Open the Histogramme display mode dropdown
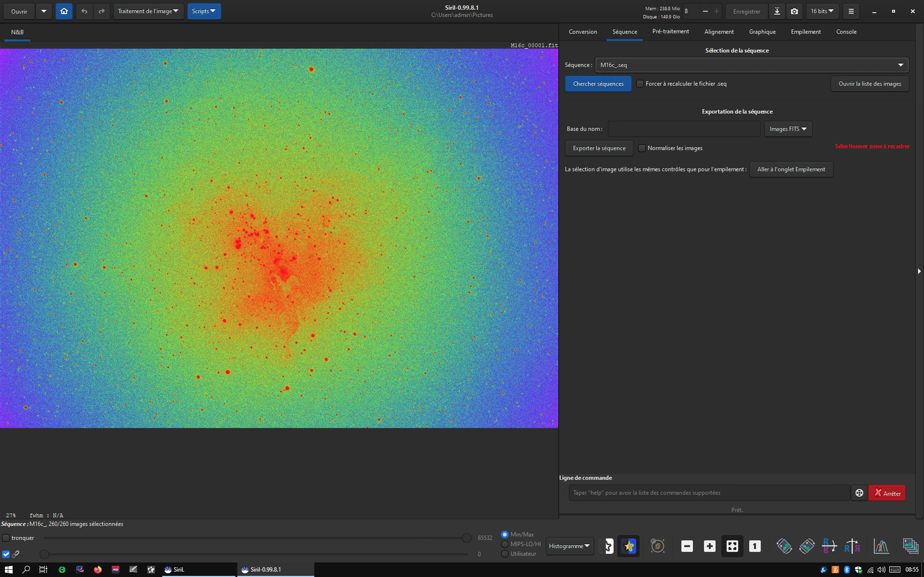Image resolution: width=924 pixels, height=577 pixels. coord(569,546)
